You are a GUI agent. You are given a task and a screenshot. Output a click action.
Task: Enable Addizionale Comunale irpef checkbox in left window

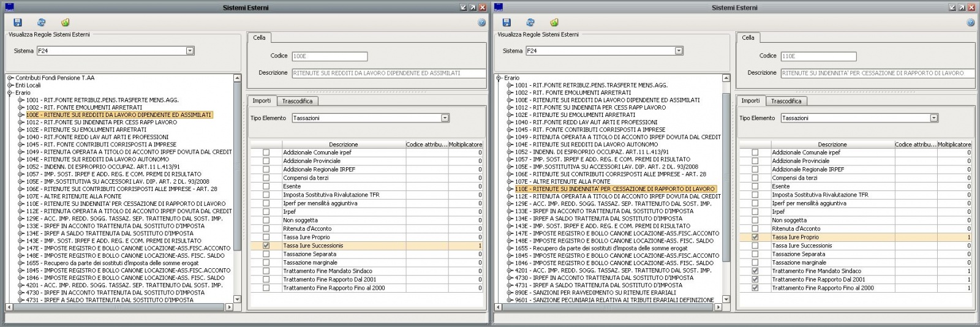point(266,152)
